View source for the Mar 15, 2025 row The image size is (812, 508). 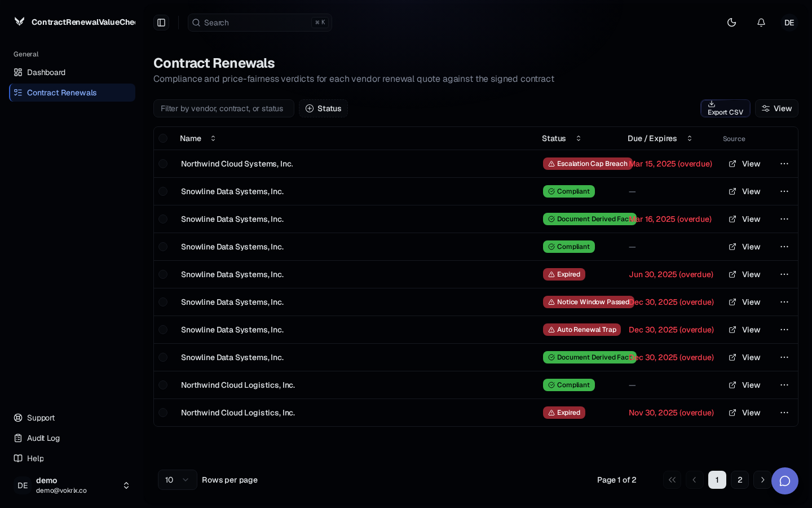744,164
